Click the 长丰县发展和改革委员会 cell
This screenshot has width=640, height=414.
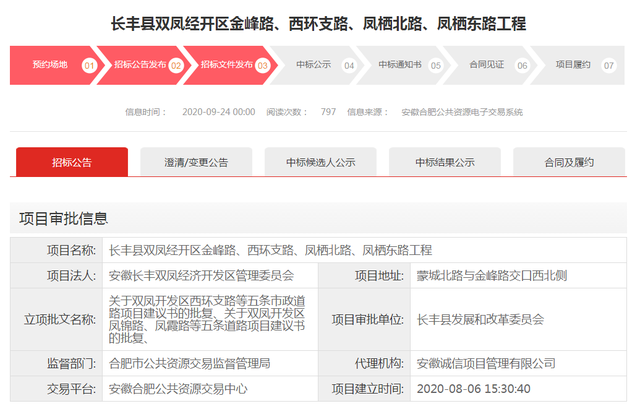coord(518,319)
